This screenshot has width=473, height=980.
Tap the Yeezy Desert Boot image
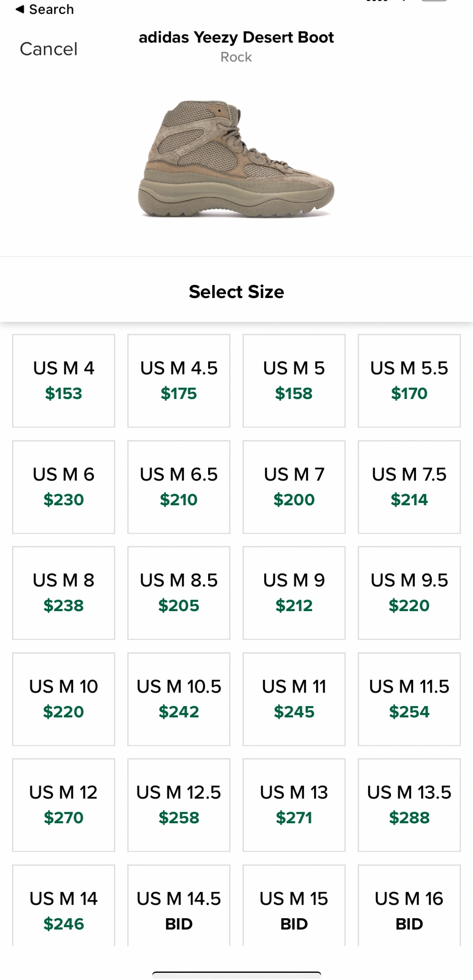(x=236, y=159)
